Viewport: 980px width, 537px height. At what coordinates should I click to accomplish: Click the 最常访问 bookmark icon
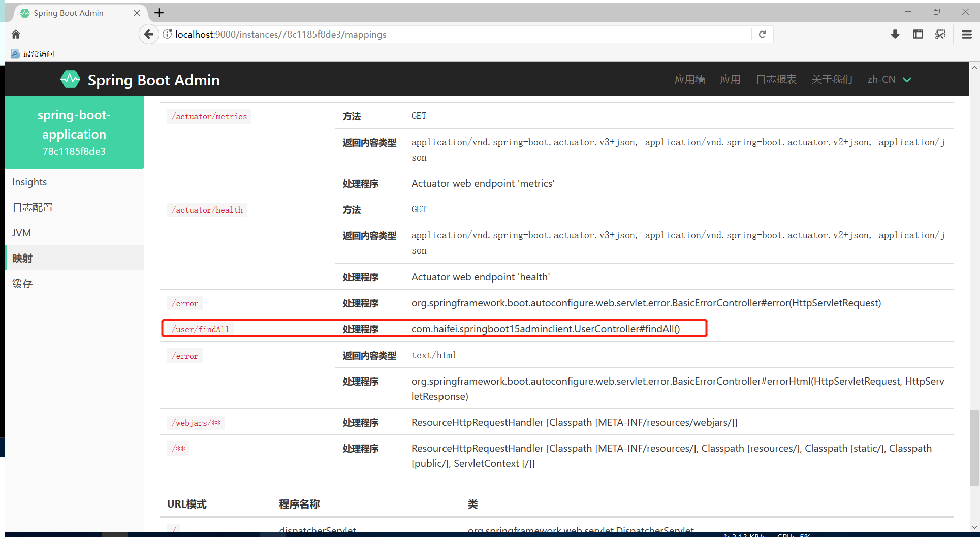pyautogui.click(x=15, y=54)
